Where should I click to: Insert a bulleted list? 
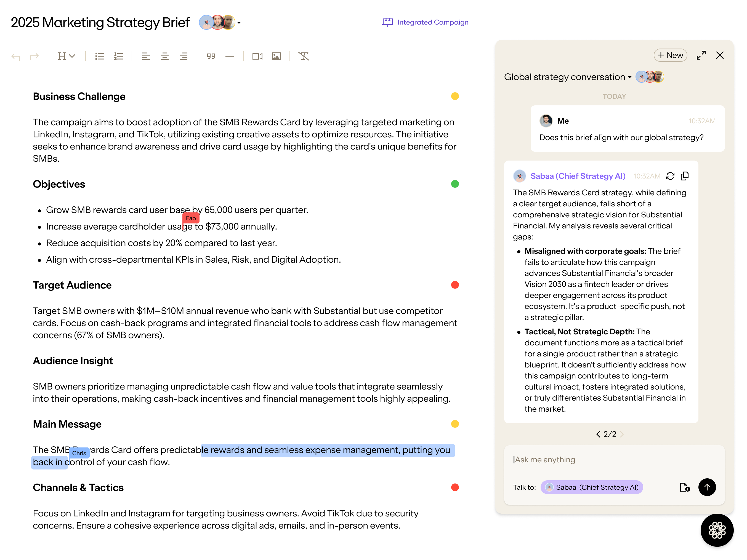click(x=99, y=56)
